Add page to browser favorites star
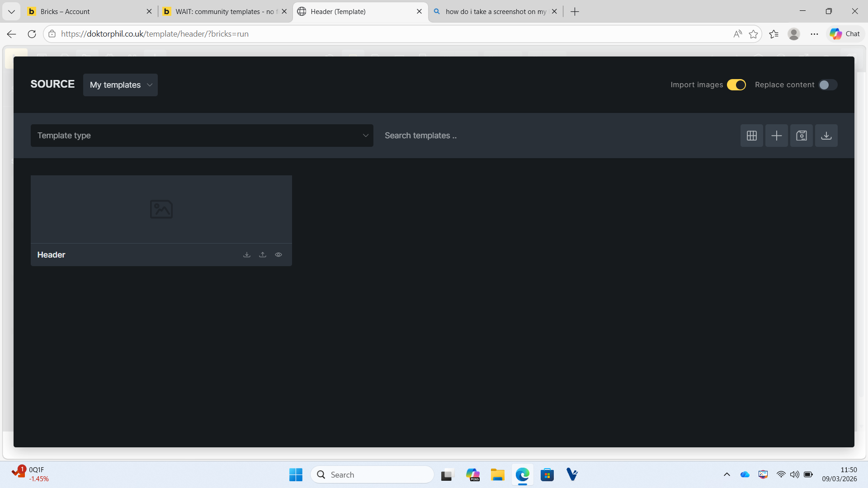This screenshot has height=488, width=868. click(753, 34)
